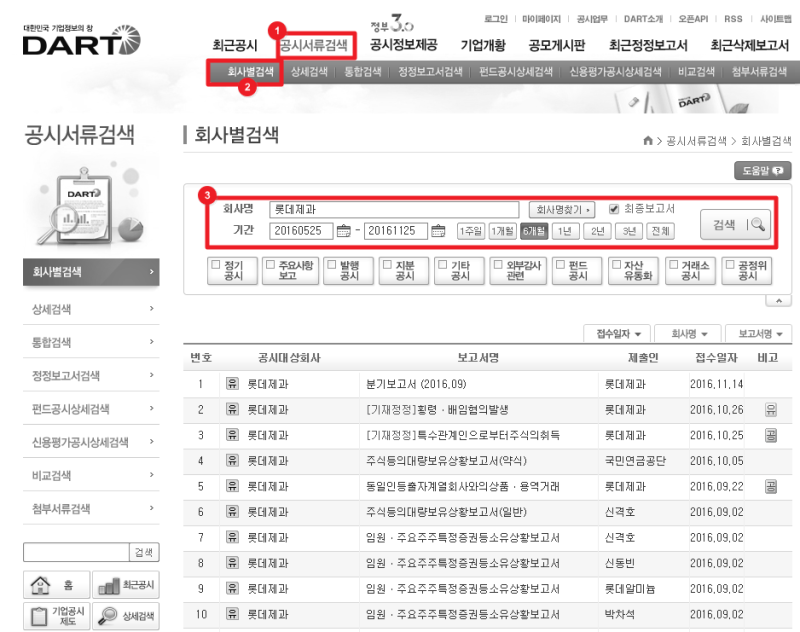
Task: Check the 발행공시 filter checkbox
Action: point(332,264)
